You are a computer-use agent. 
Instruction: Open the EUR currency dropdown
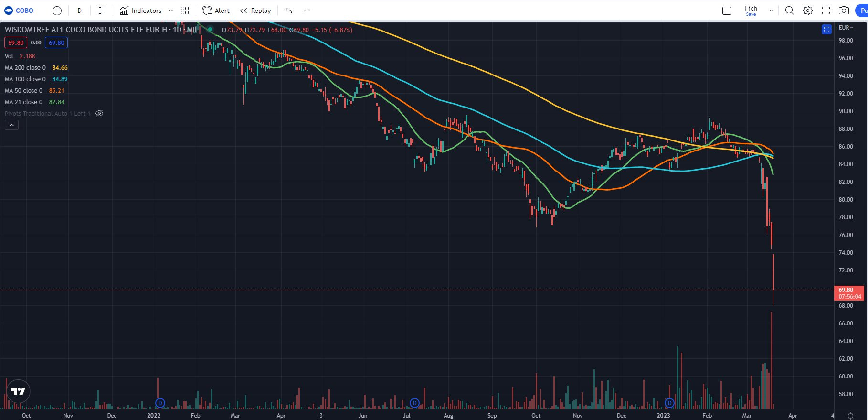[x=846, y=28]
